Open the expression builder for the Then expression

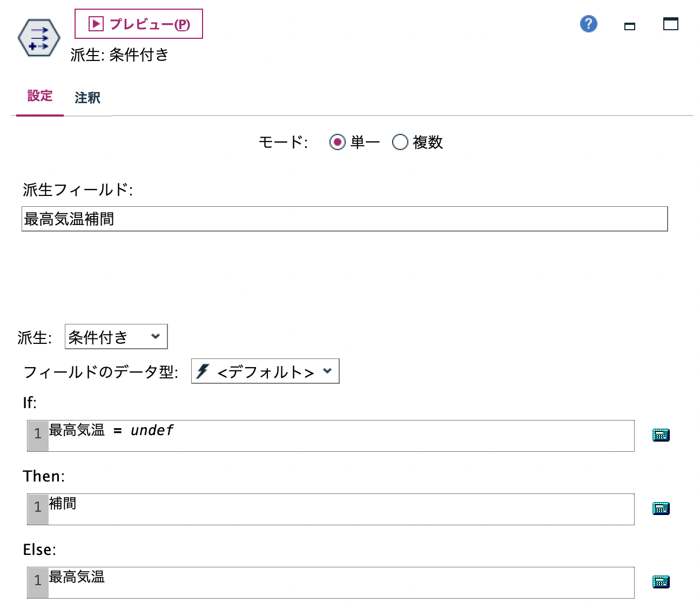point(660,508)
